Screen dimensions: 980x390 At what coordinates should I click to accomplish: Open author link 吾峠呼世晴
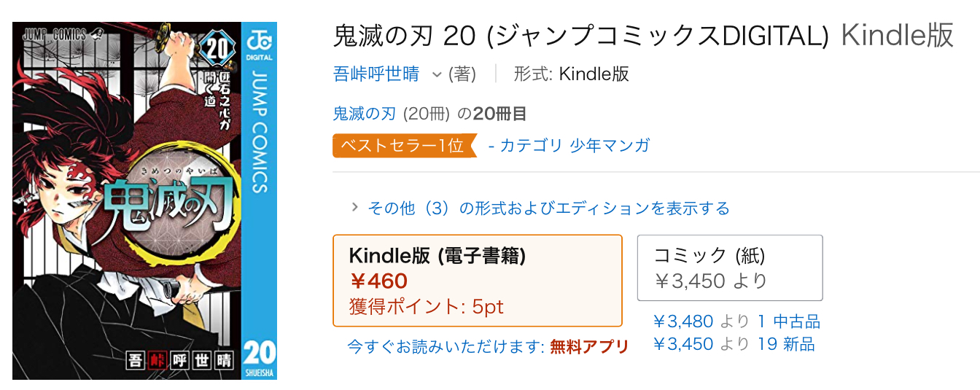[376, 74]
